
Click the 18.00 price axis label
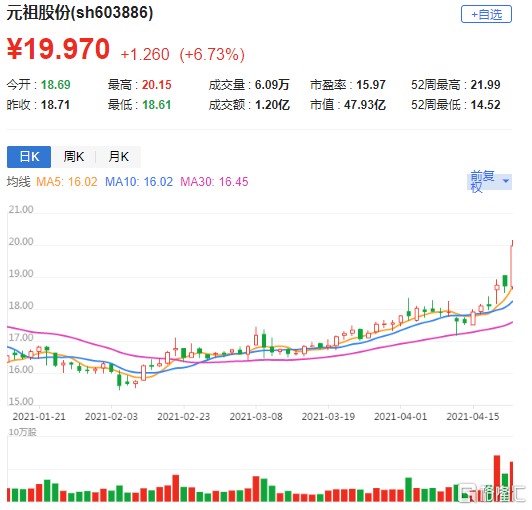point(21,306)
